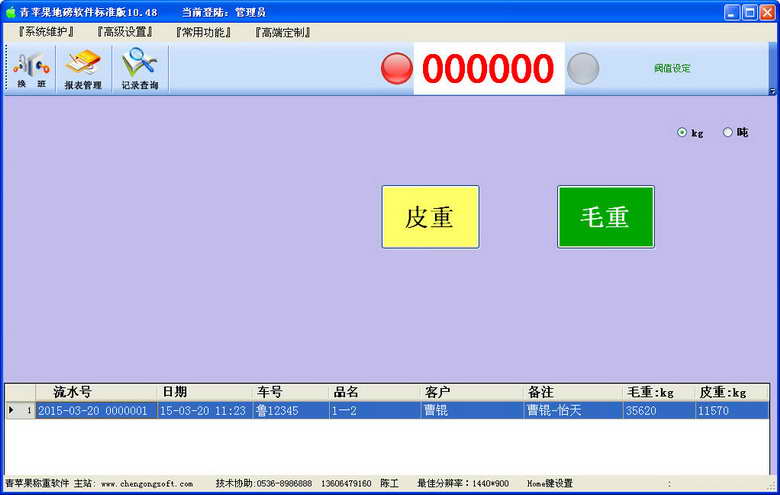Image resolution: width=780 pixels, height=495 pixels.
Task: Open the 系统维护 menu
Action: point(46,32)
